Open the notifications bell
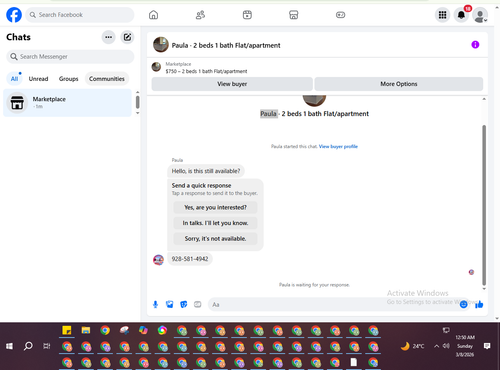500x370 pixels. 461,15
